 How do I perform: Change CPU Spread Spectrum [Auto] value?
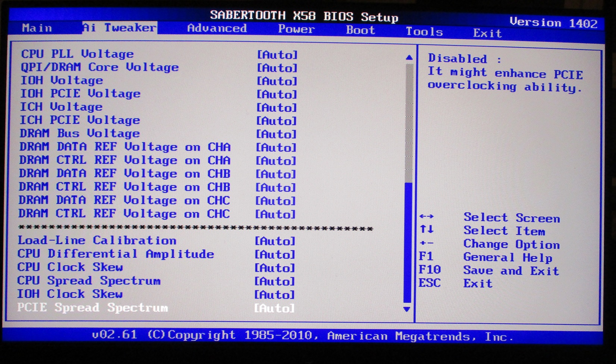[274, 282]
